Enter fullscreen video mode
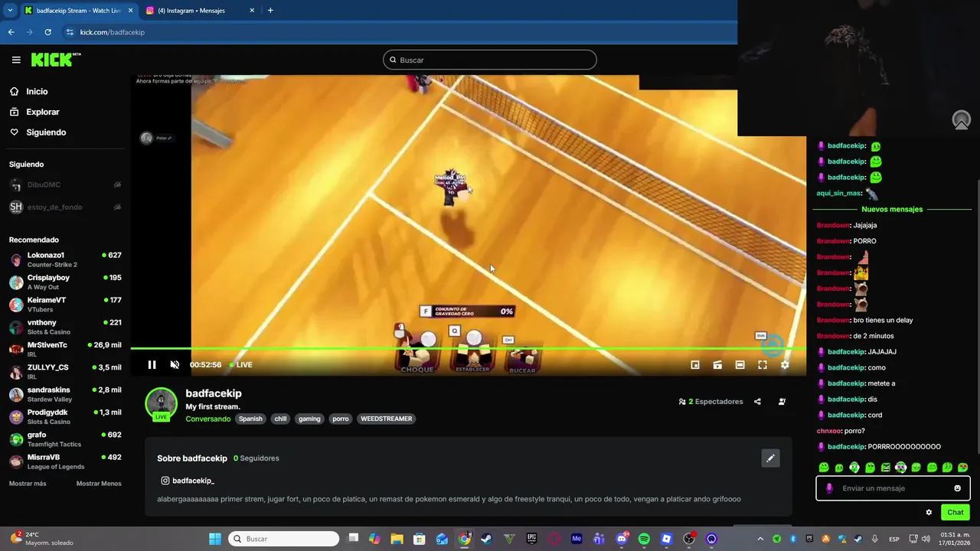 (763, 365)
